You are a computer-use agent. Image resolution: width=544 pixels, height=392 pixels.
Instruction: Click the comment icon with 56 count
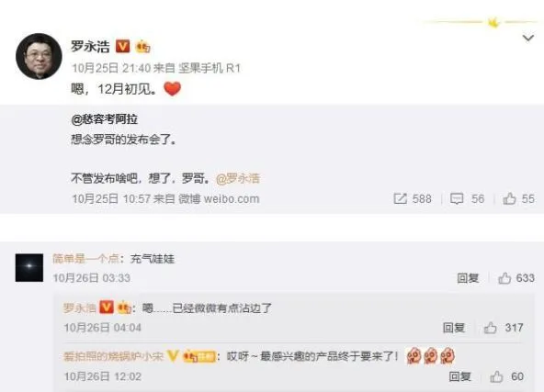click(x=456, y=198)
